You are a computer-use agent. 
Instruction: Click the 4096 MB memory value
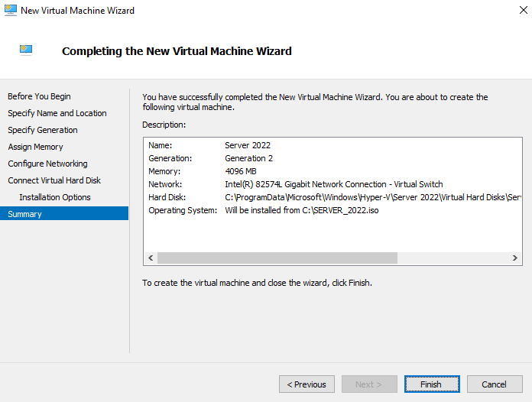241,171
